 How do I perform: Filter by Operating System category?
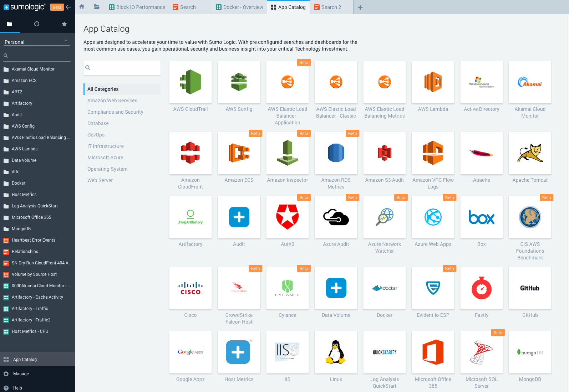107,169
